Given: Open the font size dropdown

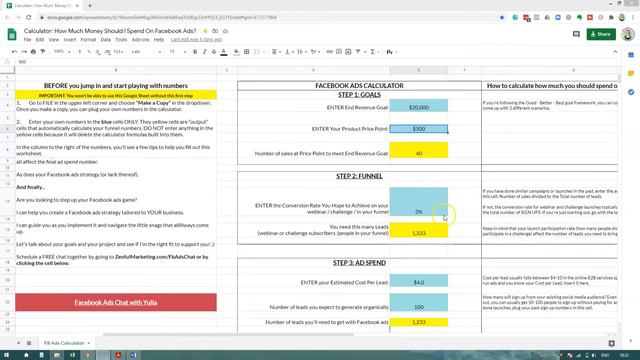Looking at the screenshot, I should tap(178, 52).
